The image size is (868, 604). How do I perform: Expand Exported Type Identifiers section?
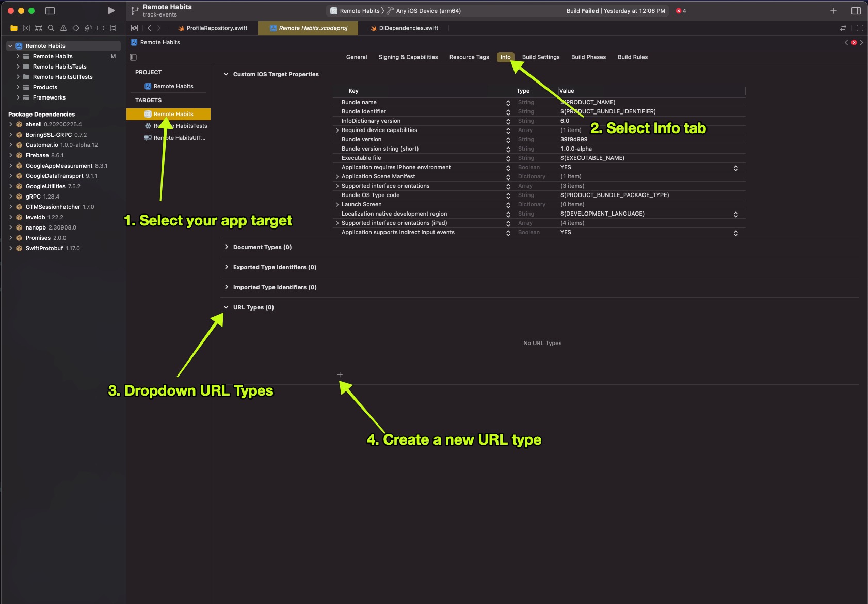pyautogui.click(x=226, y=267)
